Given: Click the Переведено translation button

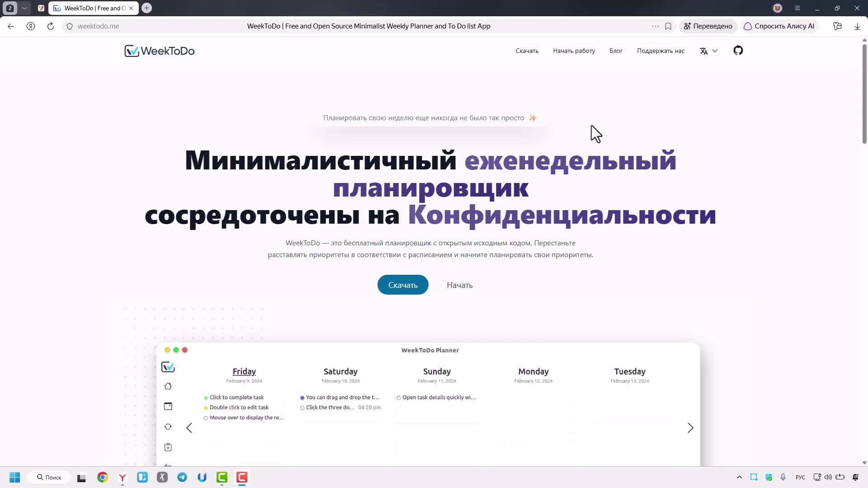Looking at the screenshot, I should coord(708,26).
